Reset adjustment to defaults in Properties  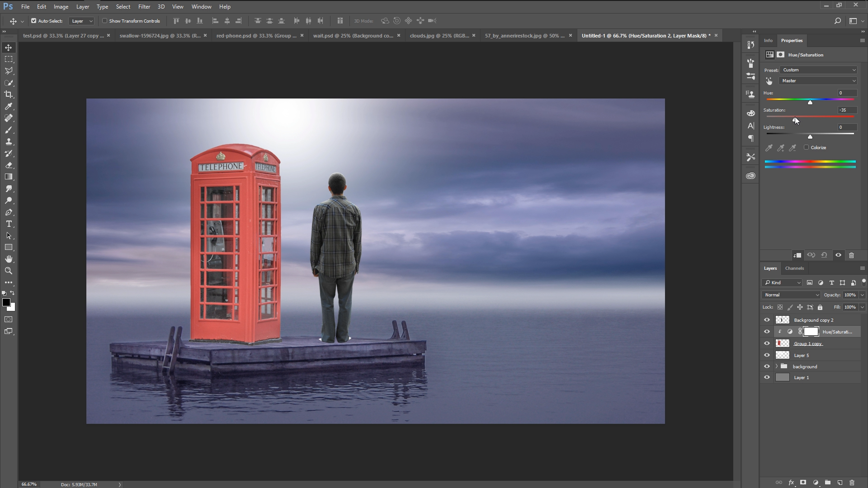[824, 255]
